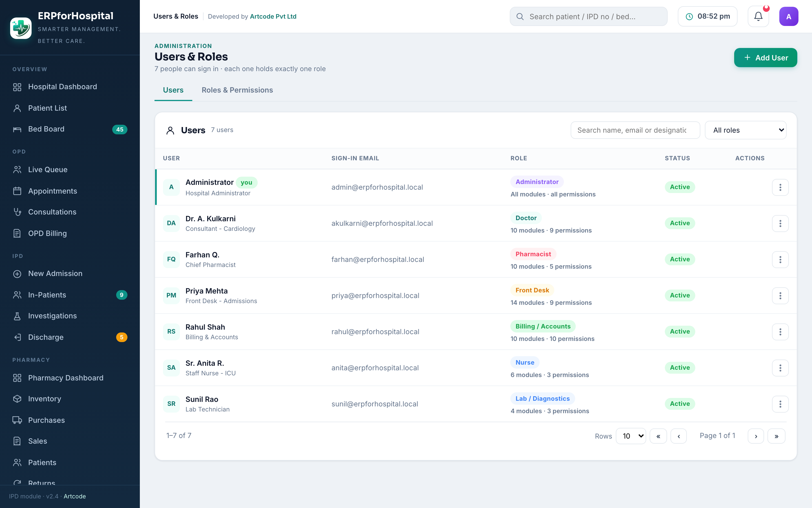This screenshot has height=508, width=812.
Task: Click the Add User button
Action: [x=765, y=58]
